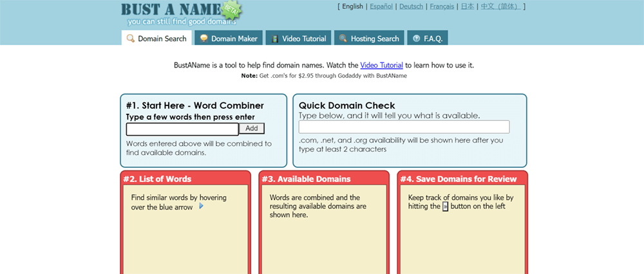This screenshot has width=644, height=274.
Task: Click the question icon on F.A.Q. tab
Action: click(x=417, y=39)
